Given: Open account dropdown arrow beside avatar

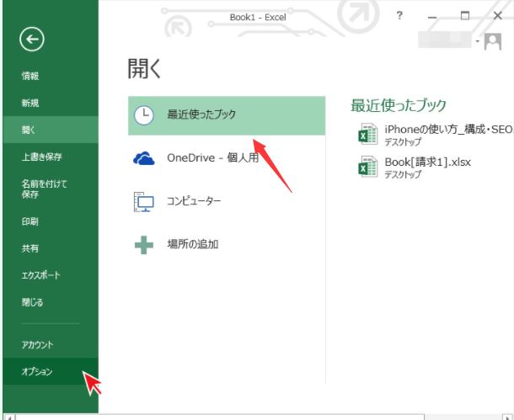Looking at the screenshot, I should point(477,41).
